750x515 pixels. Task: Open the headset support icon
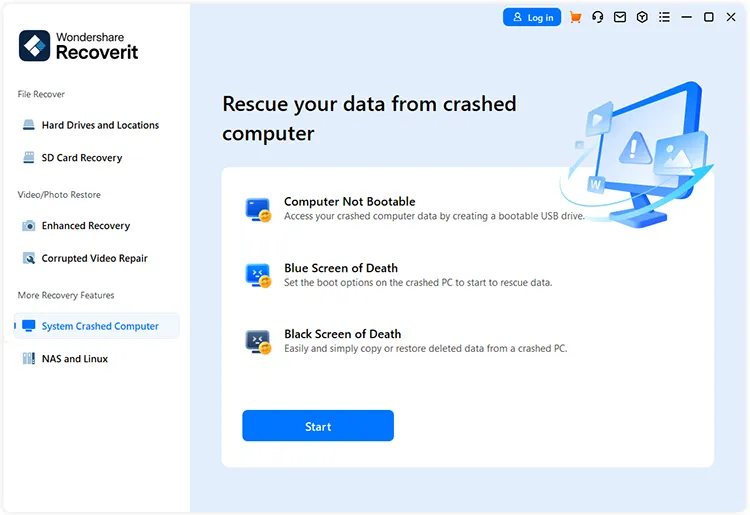click(x=597, y=17)
